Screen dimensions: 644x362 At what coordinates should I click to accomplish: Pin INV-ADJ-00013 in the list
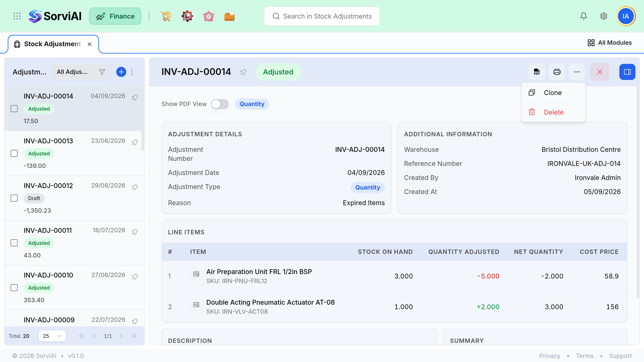click(135, 142)
